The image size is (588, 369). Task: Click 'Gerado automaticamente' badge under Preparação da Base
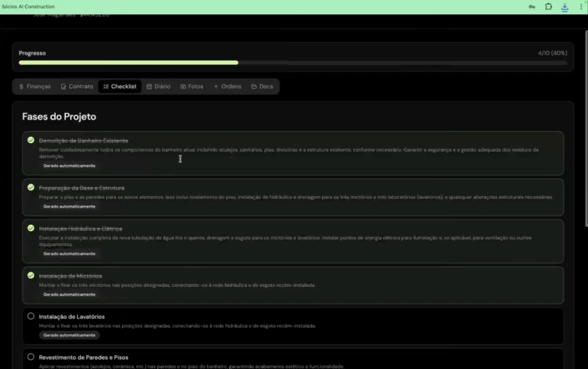69,206
